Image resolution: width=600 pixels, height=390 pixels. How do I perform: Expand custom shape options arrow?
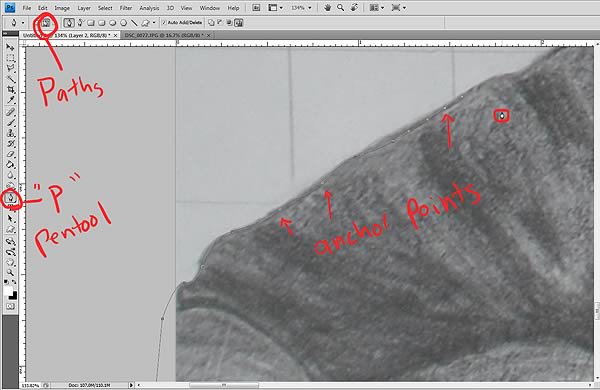pyautogui.click(x=154, y=23)
